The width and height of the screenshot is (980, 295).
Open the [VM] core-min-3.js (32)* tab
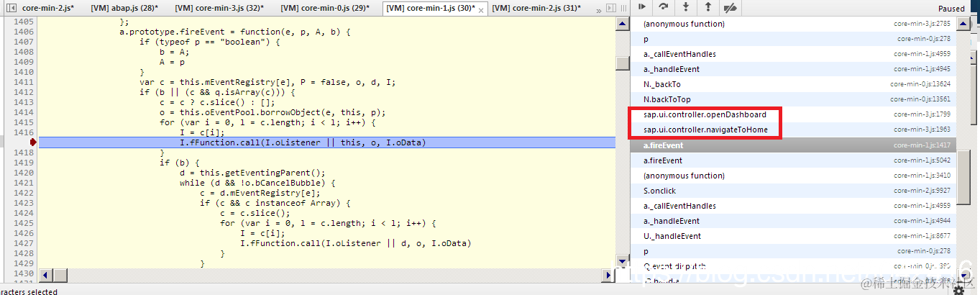coord(219,9)
